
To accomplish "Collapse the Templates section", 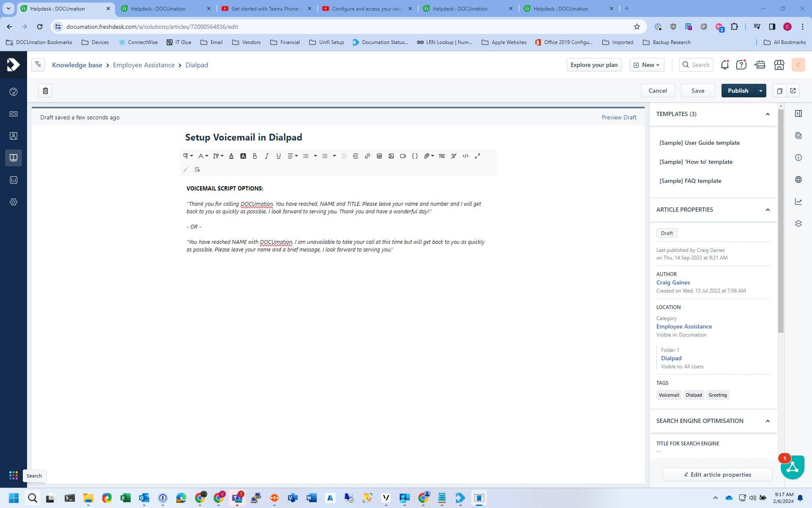I will click(767, 114).
